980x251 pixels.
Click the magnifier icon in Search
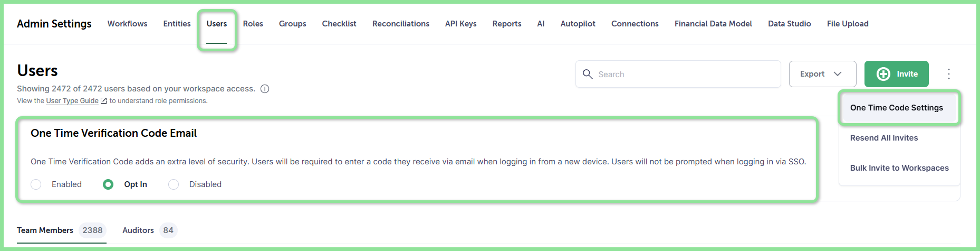click(x=588, y=74)
